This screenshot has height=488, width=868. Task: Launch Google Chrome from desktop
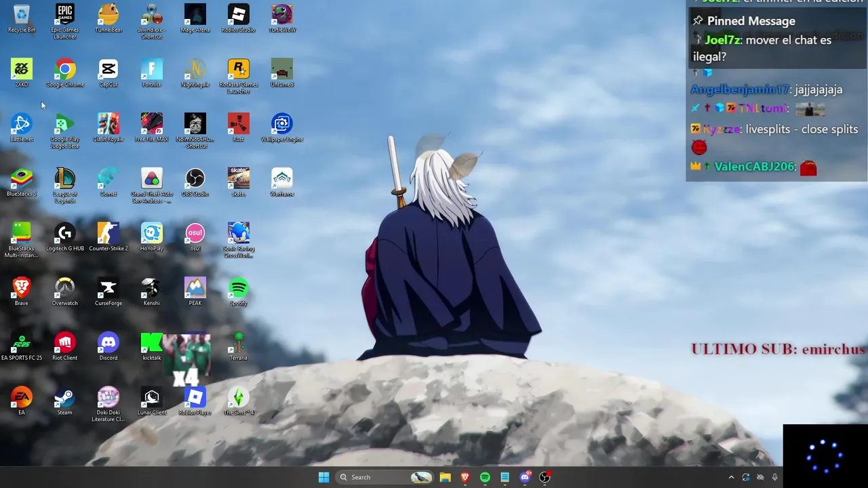point(65,73)
